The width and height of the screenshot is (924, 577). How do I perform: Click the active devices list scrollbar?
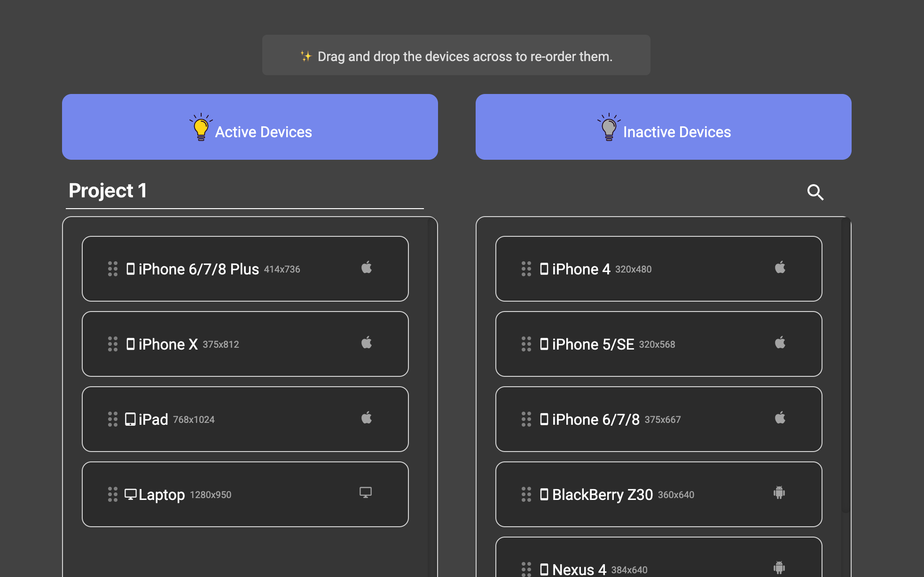(x=432, y=397)
